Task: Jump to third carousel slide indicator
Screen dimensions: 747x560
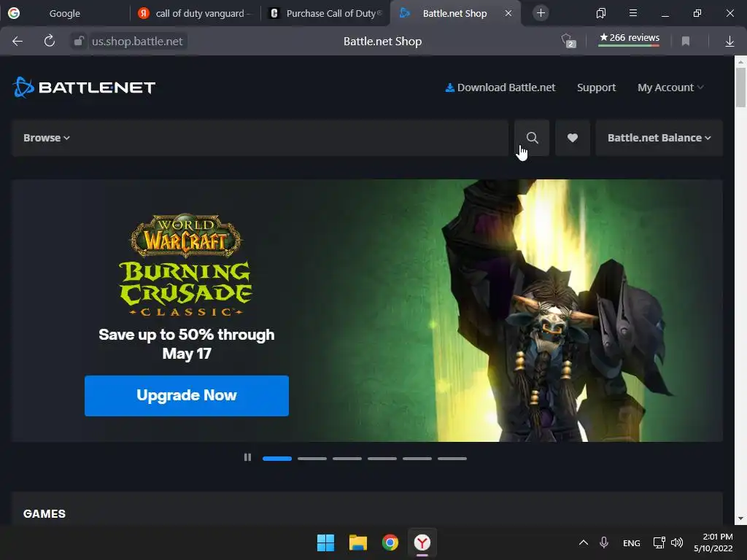Action: [347, 459]
